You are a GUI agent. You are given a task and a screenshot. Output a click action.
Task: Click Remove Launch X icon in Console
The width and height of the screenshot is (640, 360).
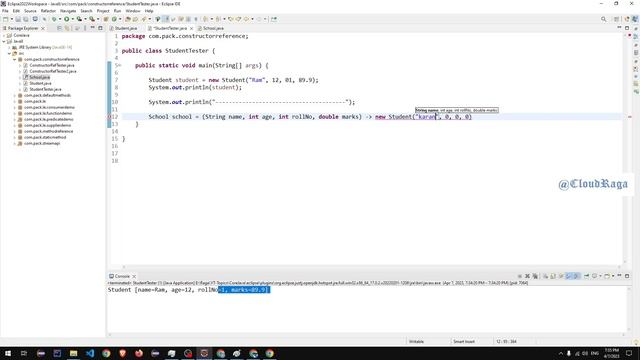tap(527, 276)
